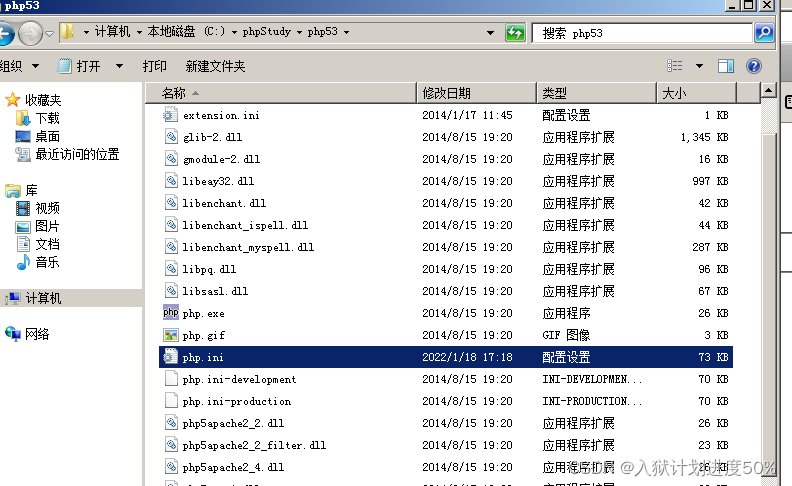The height and width of the screenshot is (486, 792).
Task: Click the 打开 toolbar button
Action: click(x=79, y=66)
